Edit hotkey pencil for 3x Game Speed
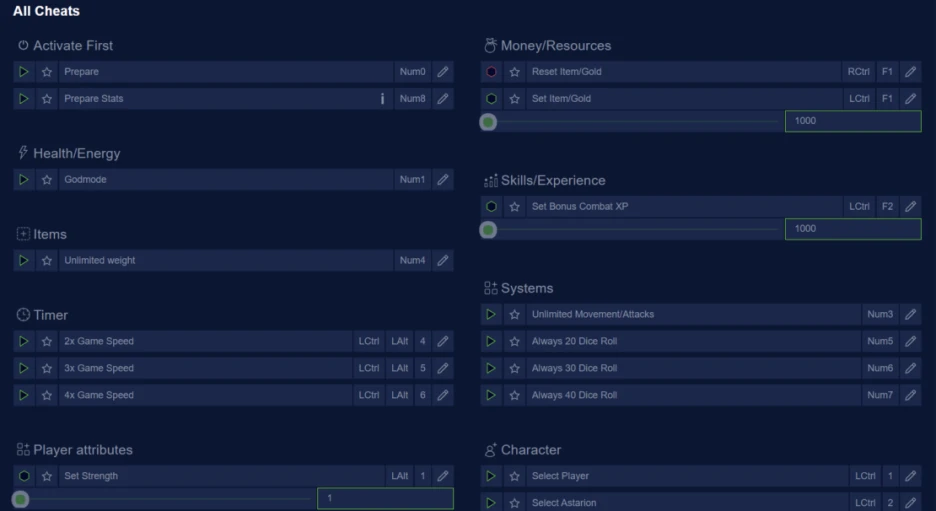This screenshot has width=936, height=511. [443, 368]
